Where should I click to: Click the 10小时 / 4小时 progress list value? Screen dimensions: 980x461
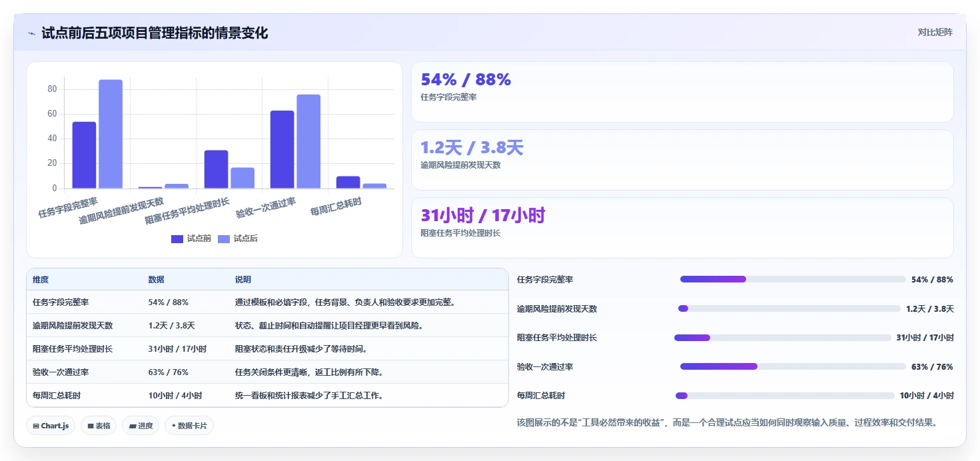pos(927,396)
